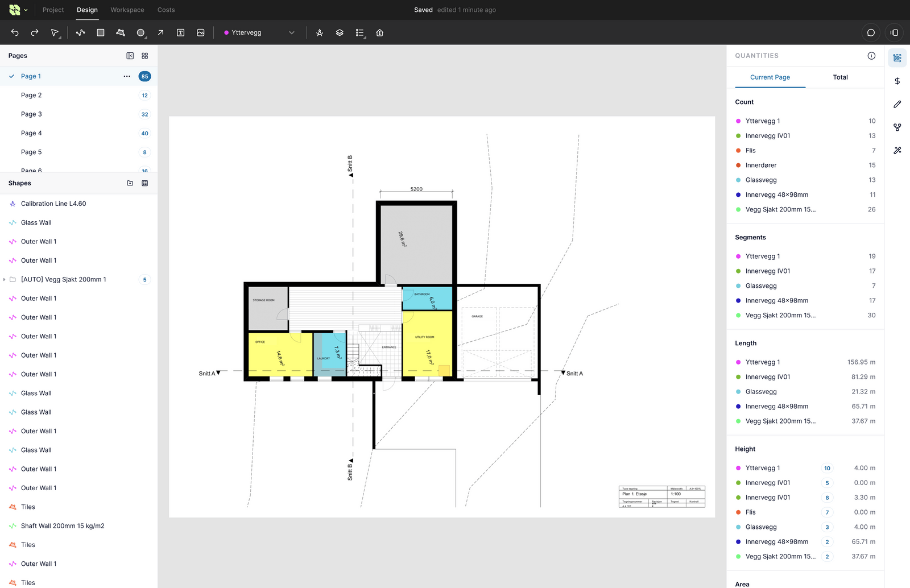Uncheck the Page 1 checkmark
910x588 pixels.
(x=11, y=76)
